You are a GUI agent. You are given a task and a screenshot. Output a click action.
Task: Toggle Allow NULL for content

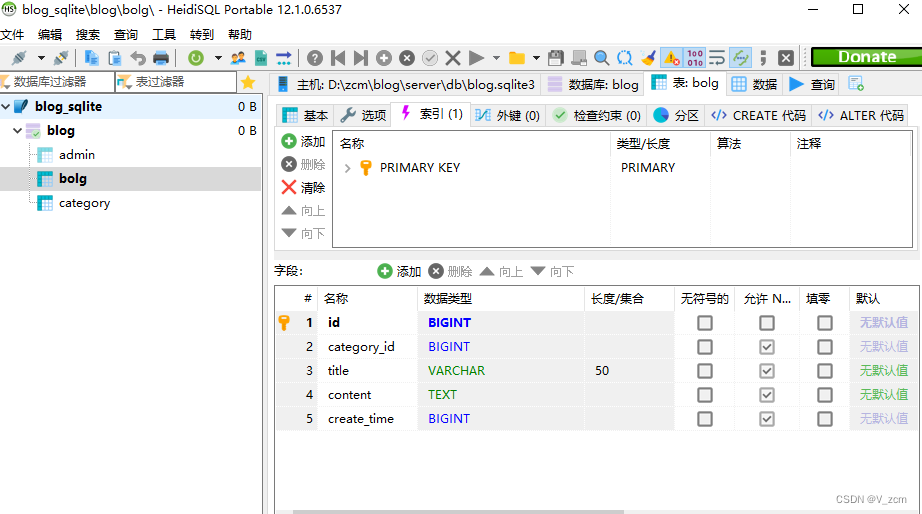(x=767, y=395)
